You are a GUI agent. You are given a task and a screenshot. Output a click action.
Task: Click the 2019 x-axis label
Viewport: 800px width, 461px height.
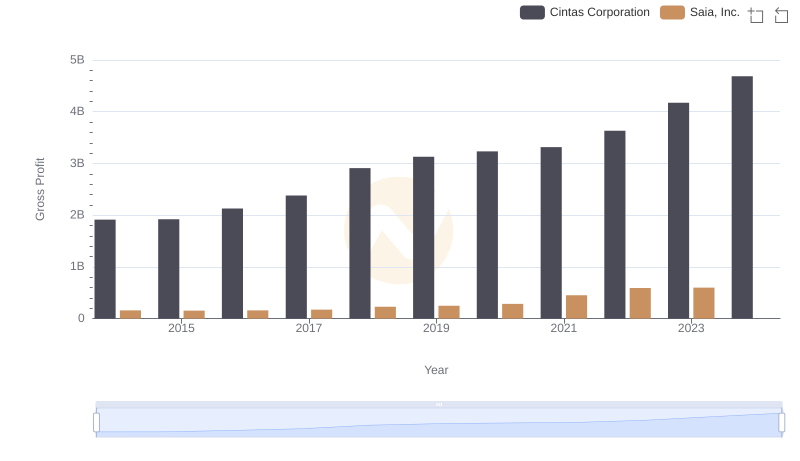436,328
